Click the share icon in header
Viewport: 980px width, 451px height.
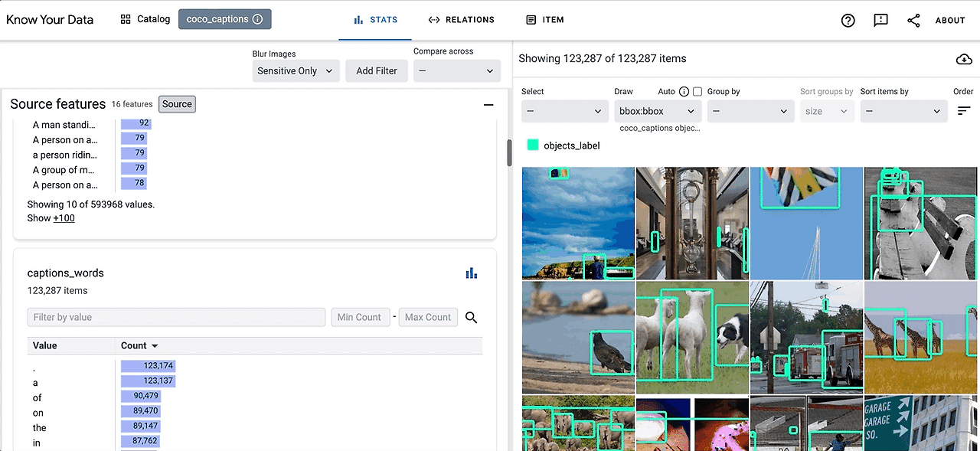tap(913, 21)
